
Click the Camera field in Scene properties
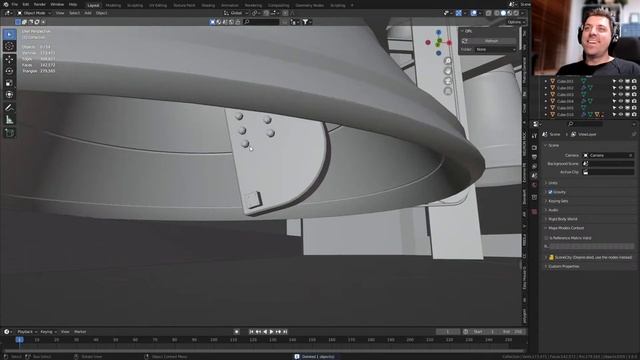pyautogui.click(x=608, y=156)
